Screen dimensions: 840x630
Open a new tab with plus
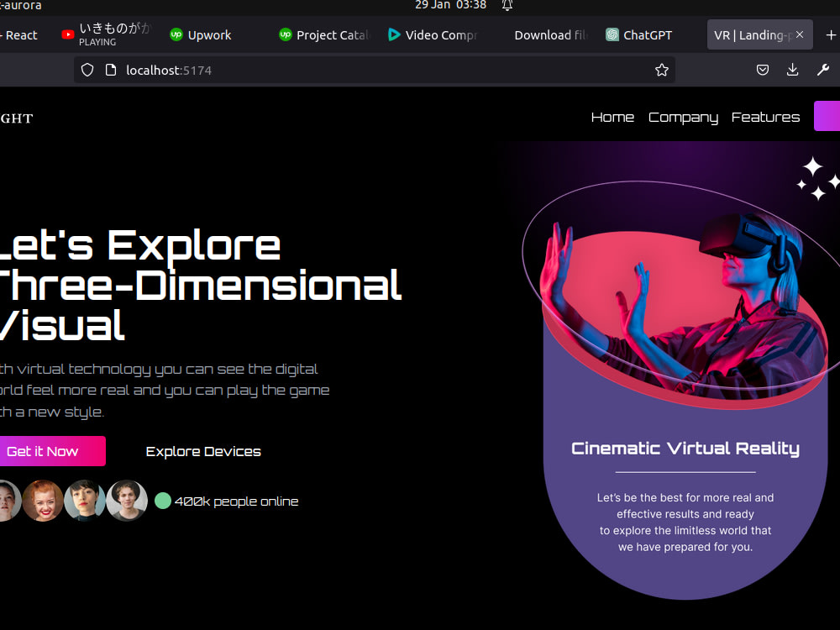[x=831, y=34]
